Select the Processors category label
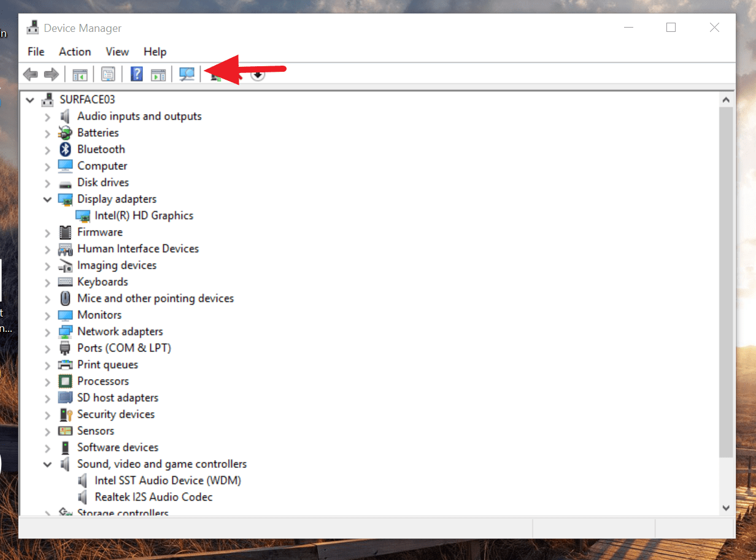This screenshot has width=756, height=560. [x=103, y=381]
